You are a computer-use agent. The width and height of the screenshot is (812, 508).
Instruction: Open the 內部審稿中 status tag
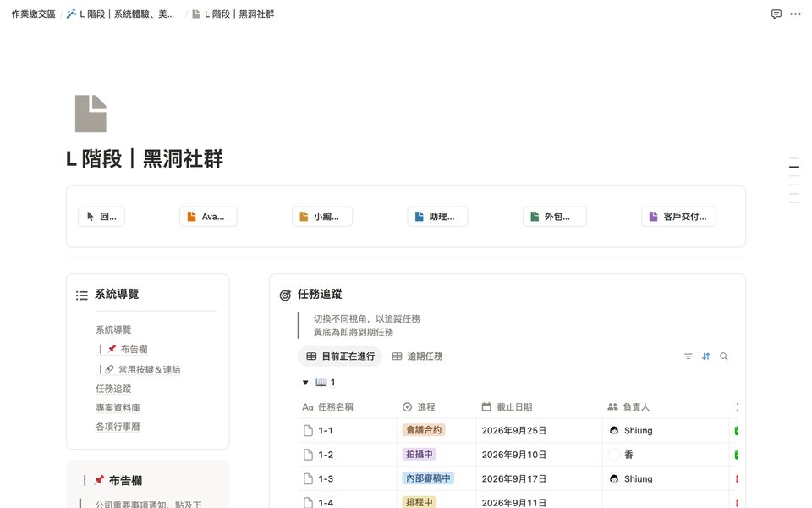[x=428, y=478]
